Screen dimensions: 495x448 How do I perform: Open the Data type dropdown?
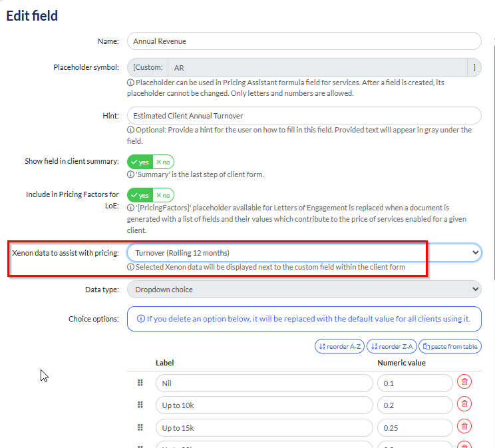click(303, 290)
